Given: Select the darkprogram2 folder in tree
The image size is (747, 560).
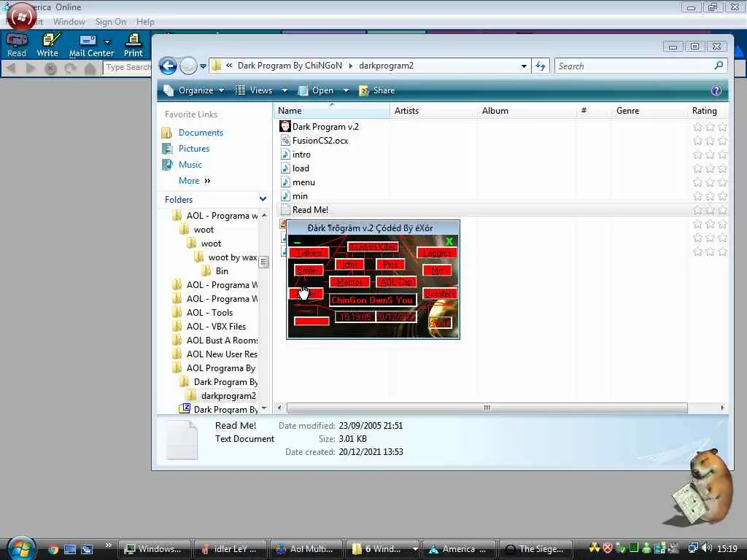Looking at the screenshot, I should (x=228, y=396).
